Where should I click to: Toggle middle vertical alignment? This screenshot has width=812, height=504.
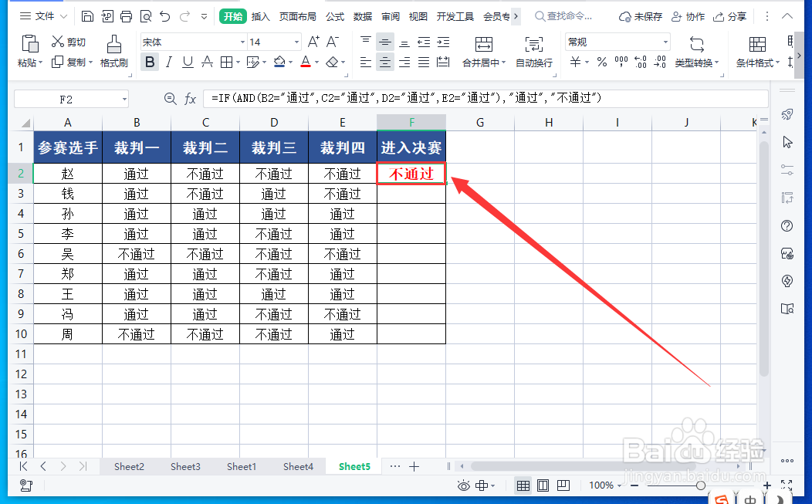click(384, 42)
